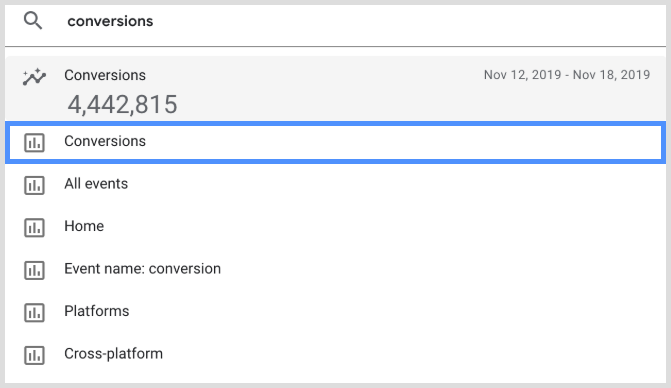Select the 4,442,815 conversions total
The width and height of the screenshot is (671, 388).
[122, 104]
